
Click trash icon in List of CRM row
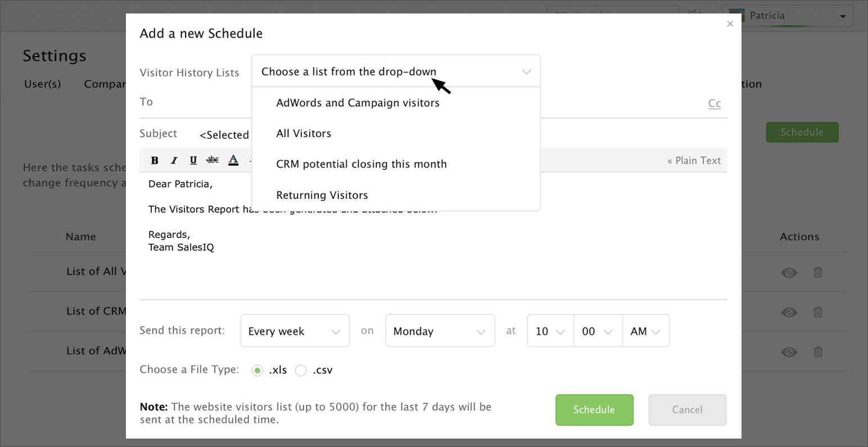[x=818, y=312]
